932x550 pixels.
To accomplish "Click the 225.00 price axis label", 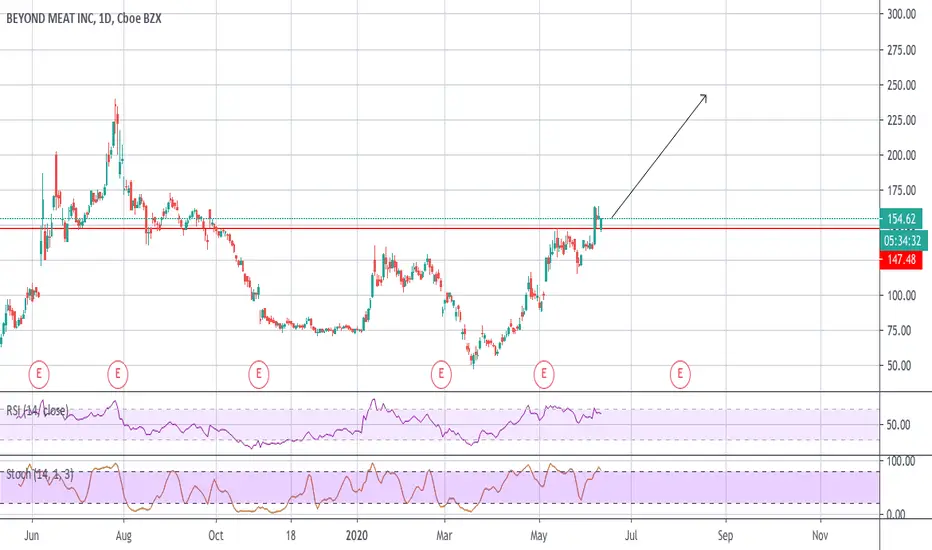I will 901,120.
